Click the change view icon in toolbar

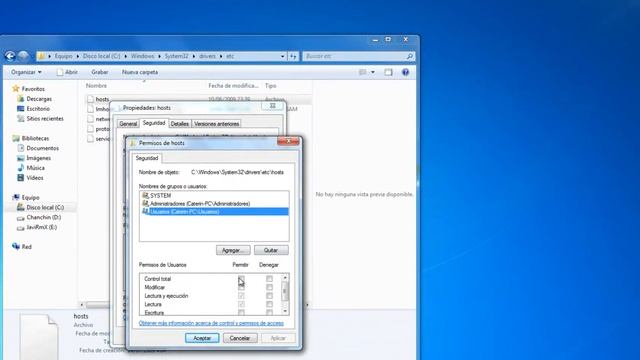click(362, 72)
